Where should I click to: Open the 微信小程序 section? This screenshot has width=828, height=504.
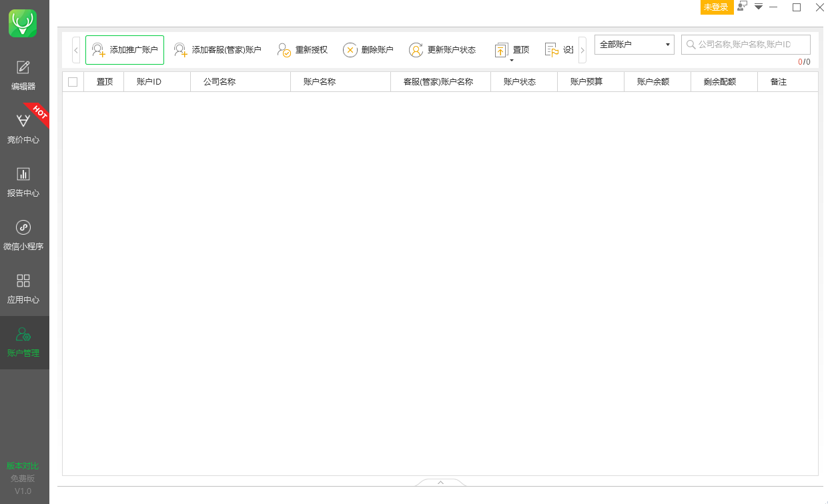coord(23,235)
